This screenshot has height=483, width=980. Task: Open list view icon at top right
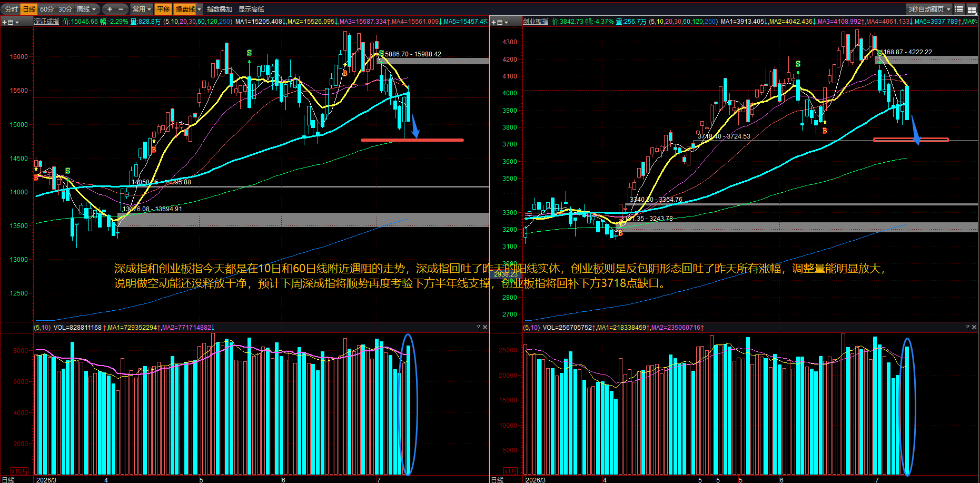959,9
